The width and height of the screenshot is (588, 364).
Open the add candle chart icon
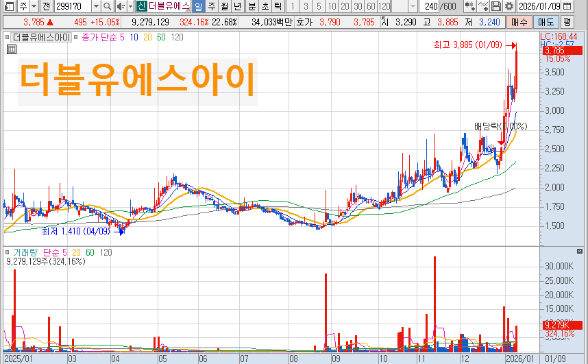pyautogui.click(x=469, y=6)
